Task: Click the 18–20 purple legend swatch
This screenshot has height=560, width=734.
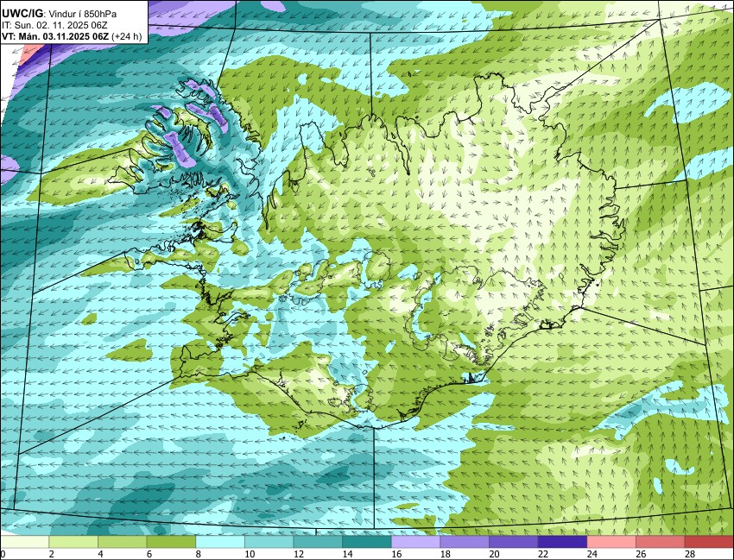Action: (465, 542)
